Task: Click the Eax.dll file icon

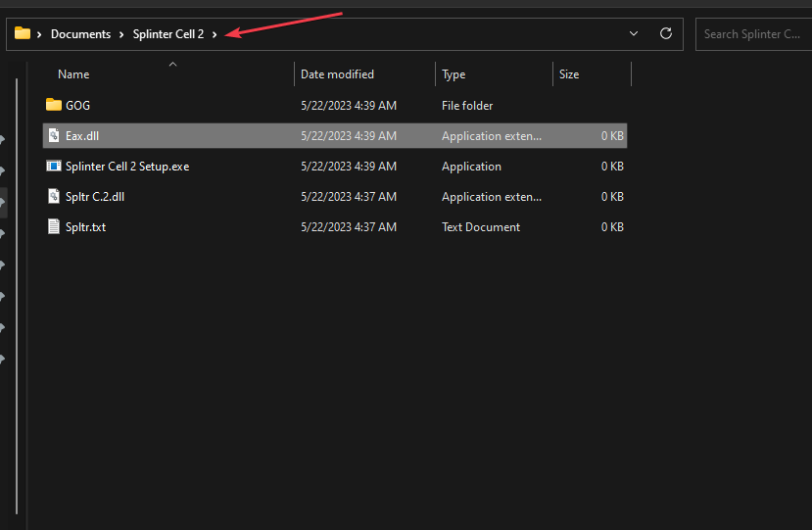Action: pyautogui.click(x=54, y=136)
